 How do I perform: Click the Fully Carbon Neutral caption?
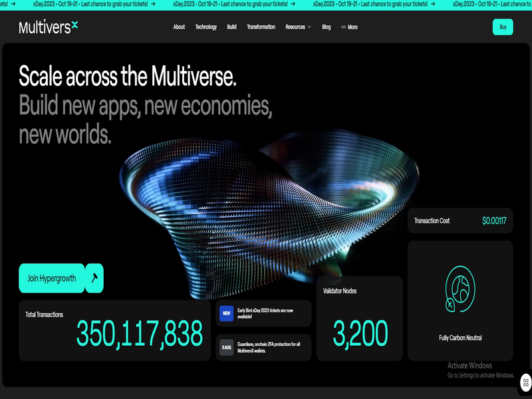(460, 338)
